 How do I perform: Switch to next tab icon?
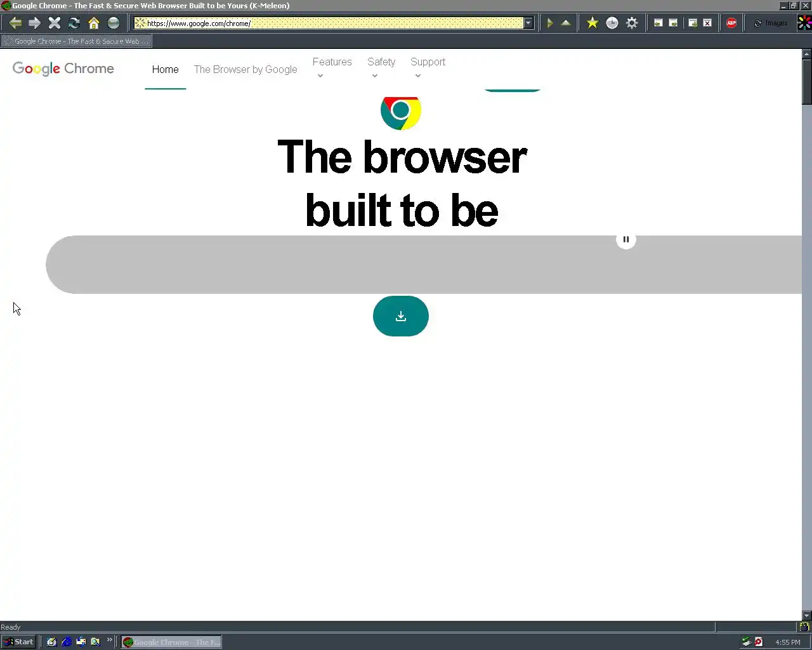673,23
